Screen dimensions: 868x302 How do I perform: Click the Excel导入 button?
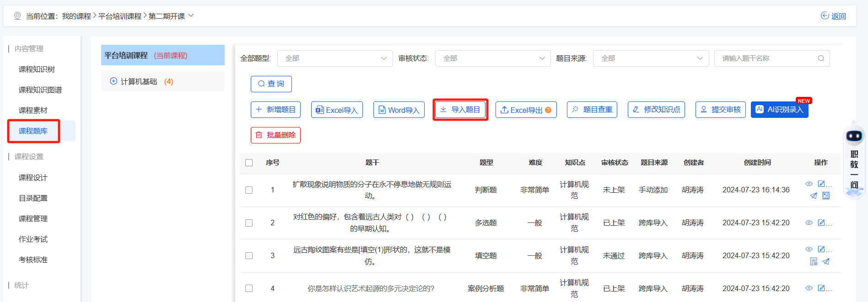(337, 110)
